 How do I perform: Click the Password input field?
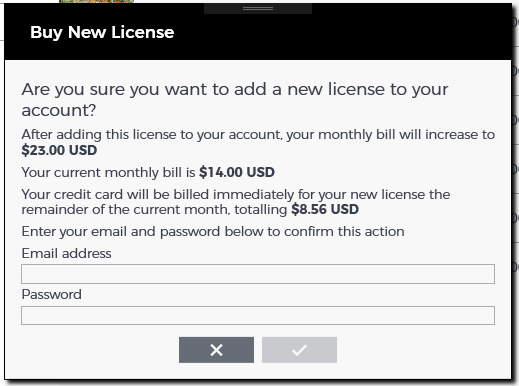(258, 315)
